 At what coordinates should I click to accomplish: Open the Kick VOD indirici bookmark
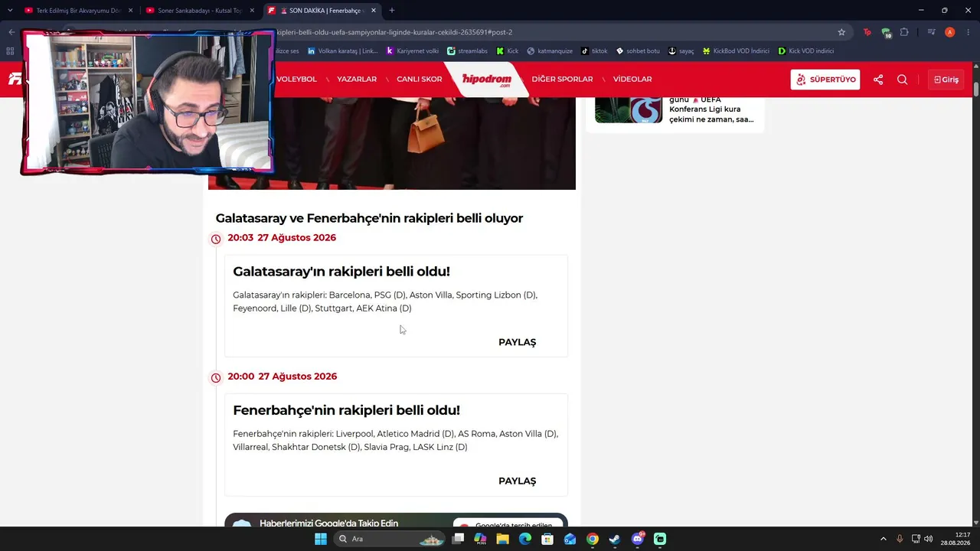pos(805,51)
